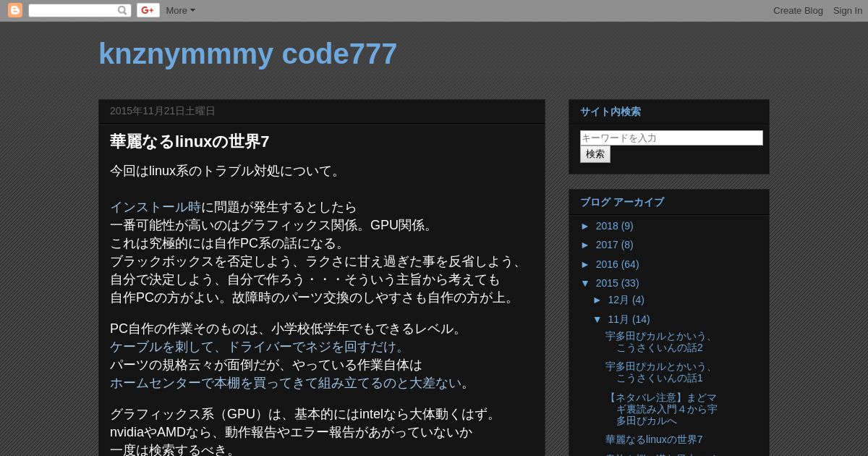Open the 2018 (9) archive link
The image size is (868, 456).
(x=614, y=226)
